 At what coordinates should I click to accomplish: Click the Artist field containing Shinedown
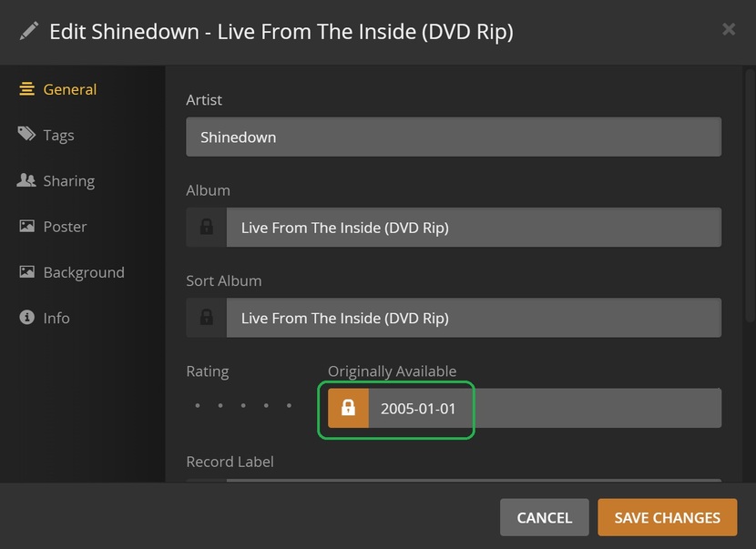click(454, 137)
